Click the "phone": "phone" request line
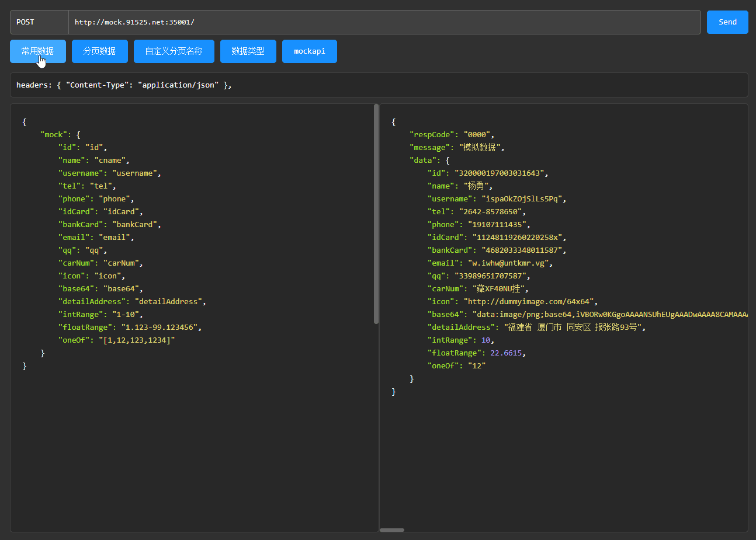This screenshot has width=756, height=540. [x=96, y=199]
